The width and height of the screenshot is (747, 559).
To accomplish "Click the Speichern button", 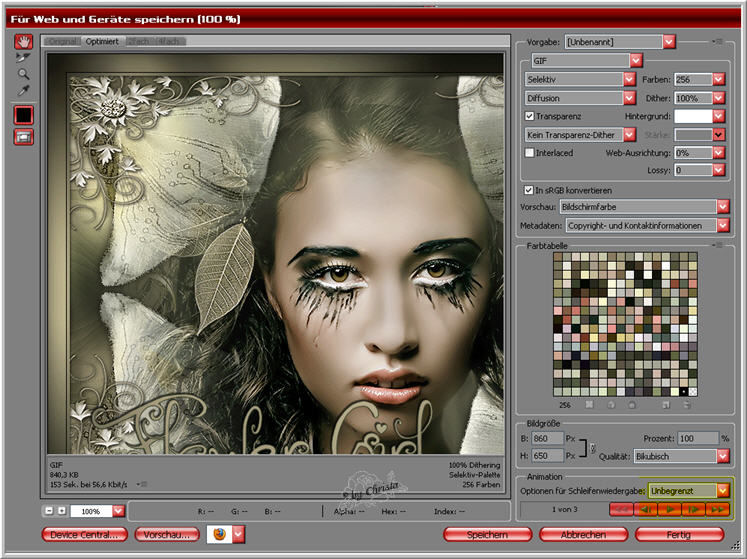I will tap(487, 535).
